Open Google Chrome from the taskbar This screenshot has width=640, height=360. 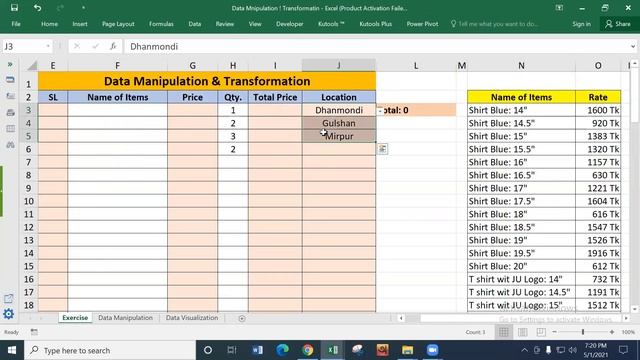click(308, 350)
